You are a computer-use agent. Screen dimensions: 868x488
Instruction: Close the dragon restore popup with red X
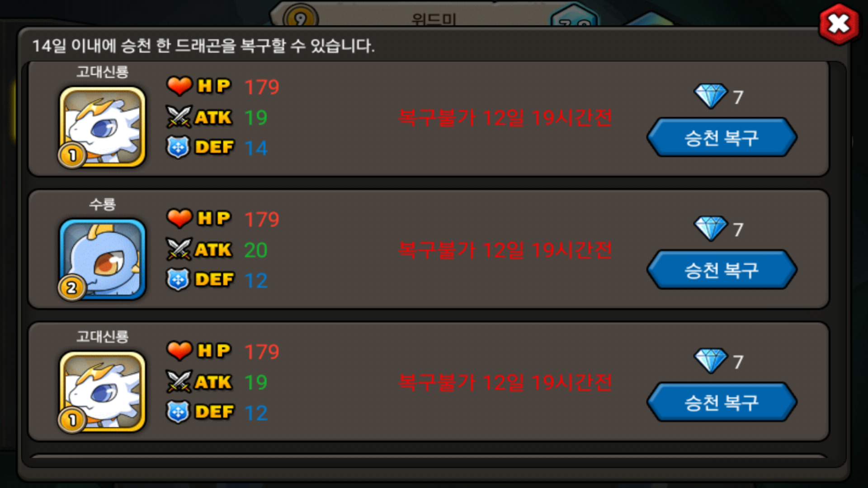839,24
